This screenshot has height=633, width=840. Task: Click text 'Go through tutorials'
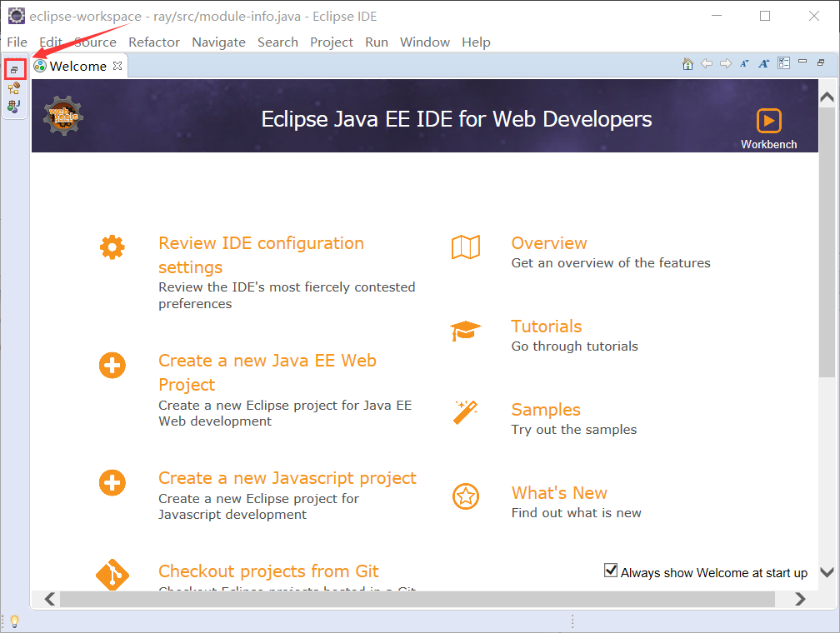click(575, 346)
